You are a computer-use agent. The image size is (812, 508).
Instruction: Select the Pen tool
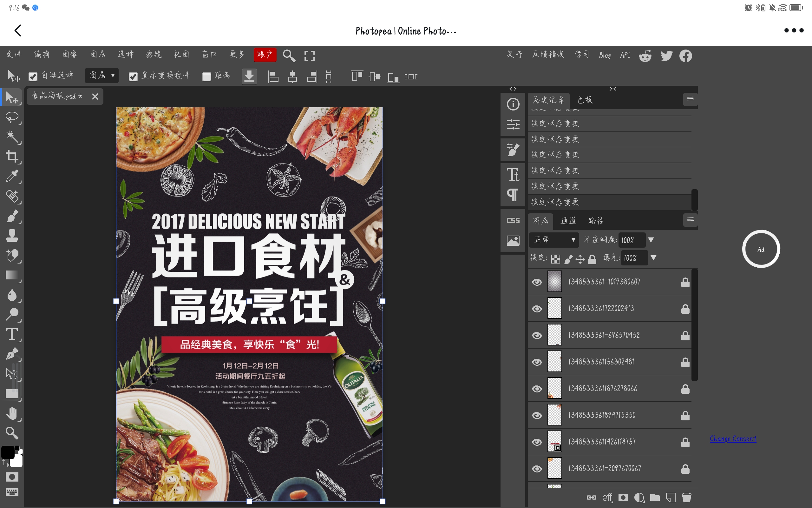(12, 354)
